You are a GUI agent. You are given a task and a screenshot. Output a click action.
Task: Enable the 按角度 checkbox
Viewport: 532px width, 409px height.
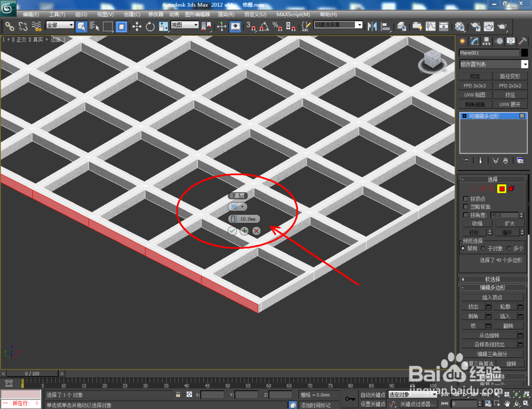click(465, 215)
